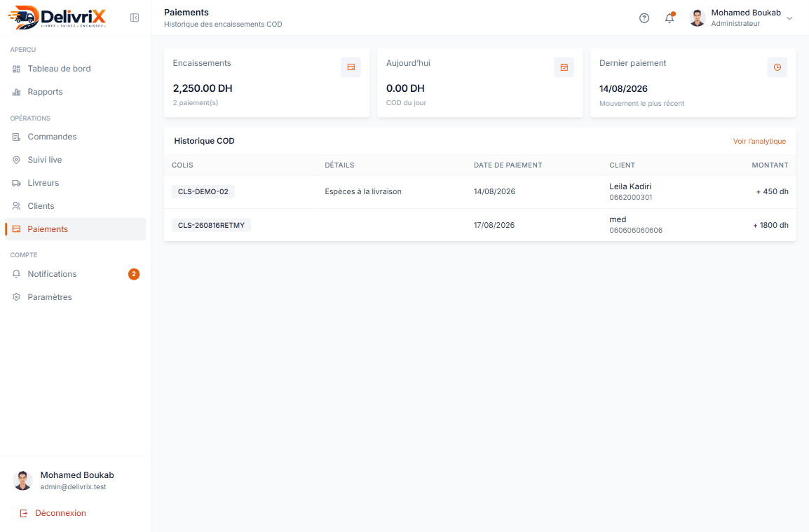Click the + 450 dh amount

point(772,191)
